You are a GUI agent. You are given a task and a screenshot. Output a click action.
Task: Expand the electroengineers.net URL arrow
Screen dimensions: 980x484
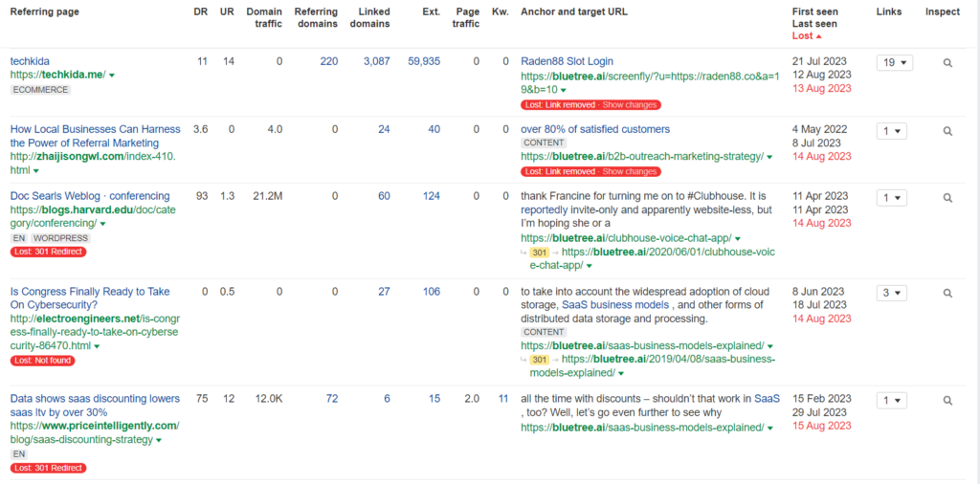point(97,346)
